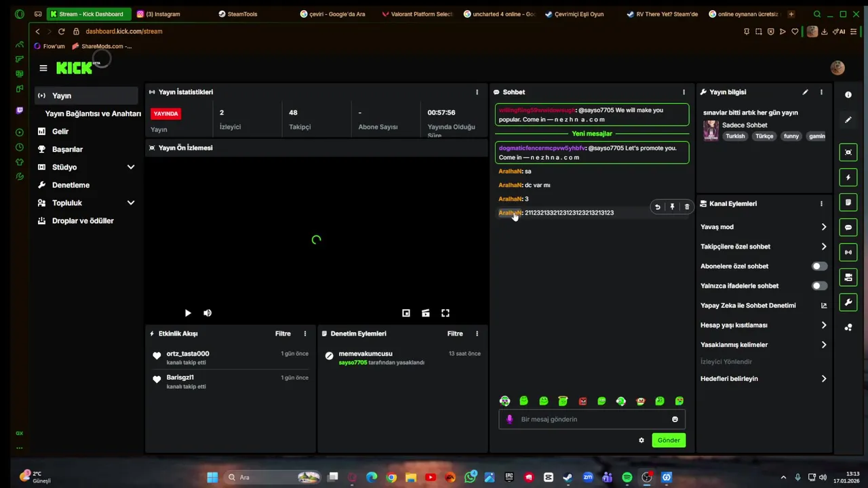The image size is (868, 488).
Task: Edit stream info with pencil icon in Yayın bilgisi
Action: pyautogui.click(x=805, y=92)
